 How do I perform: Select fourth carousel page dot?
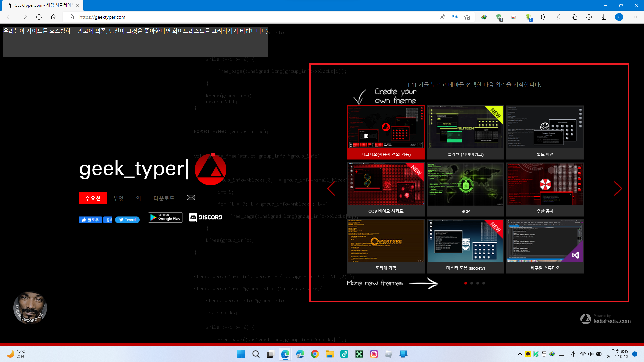click(484, 283)
